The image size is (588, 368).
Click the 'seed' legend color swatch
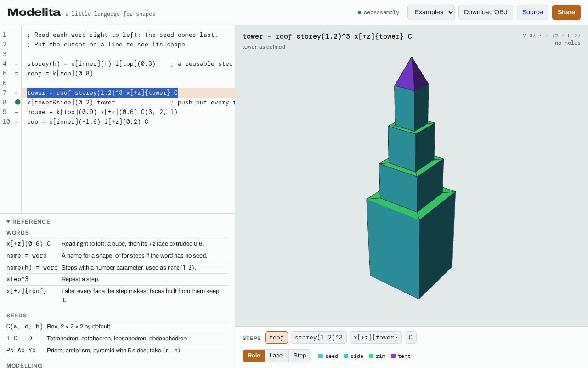tap(321, 356)
